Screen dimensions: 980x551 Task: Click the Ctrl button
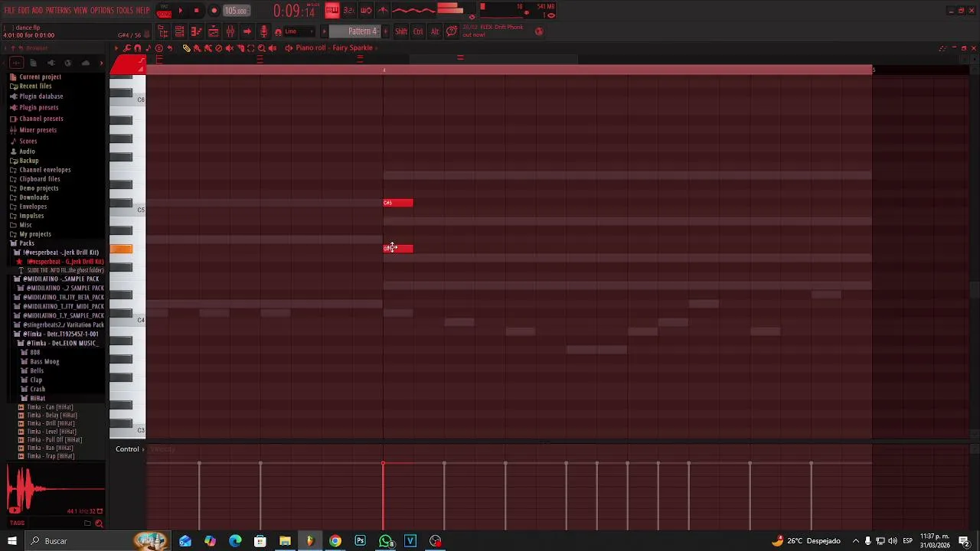(418, 31)
